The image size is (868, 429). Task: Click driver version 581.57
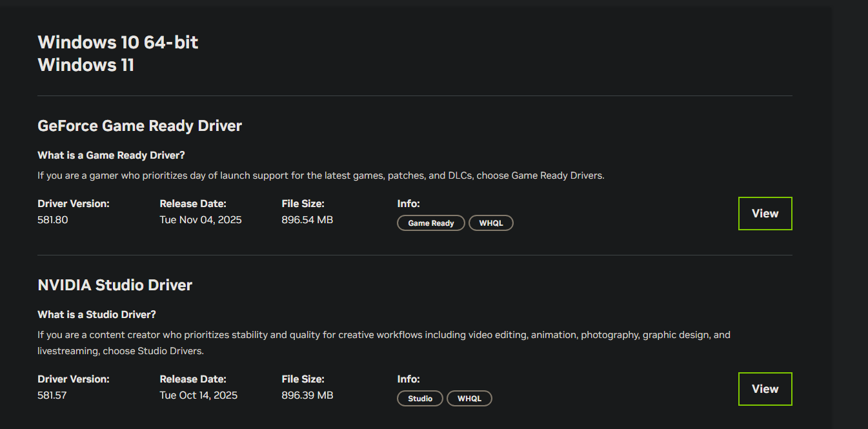[52, 395]
